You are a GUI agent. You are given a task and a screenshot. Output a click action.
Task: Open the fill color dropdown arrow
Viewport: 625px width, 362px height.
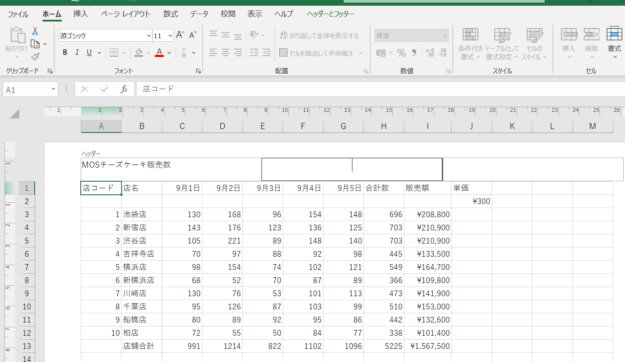[148, 53]
